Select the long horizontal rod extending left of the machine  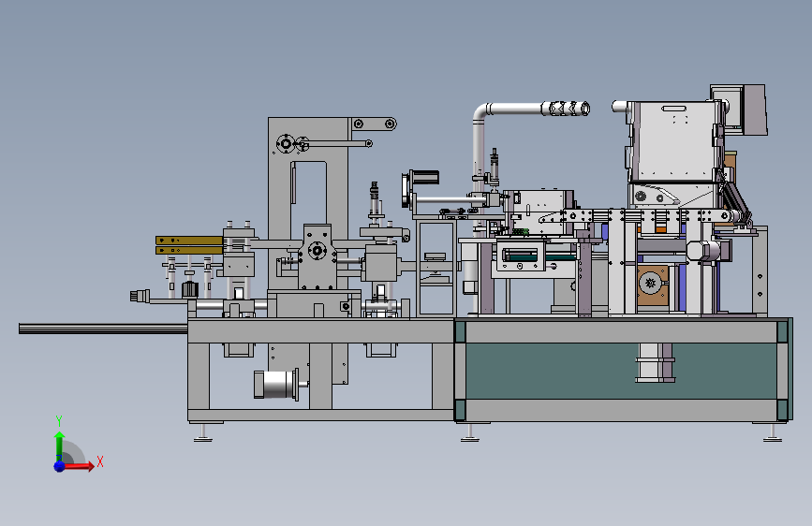(x=103, y=329)
